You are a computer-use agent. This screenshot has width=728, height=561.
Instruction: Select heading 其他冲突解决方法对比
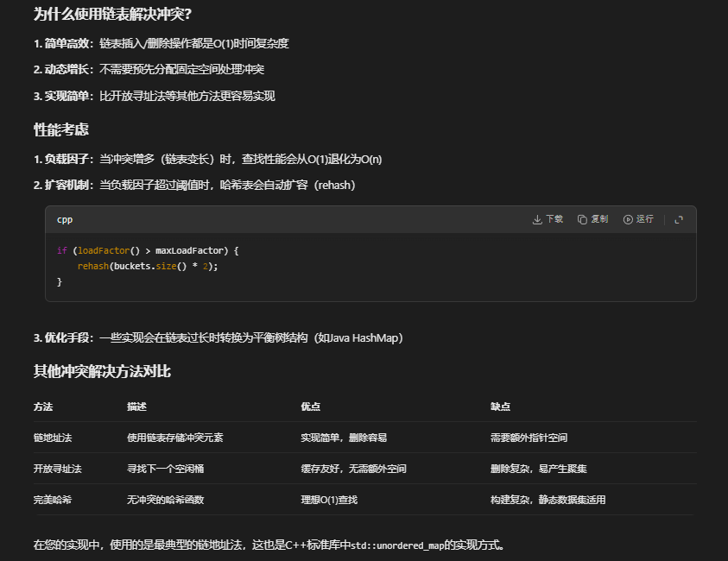click(x=102, y=371)
